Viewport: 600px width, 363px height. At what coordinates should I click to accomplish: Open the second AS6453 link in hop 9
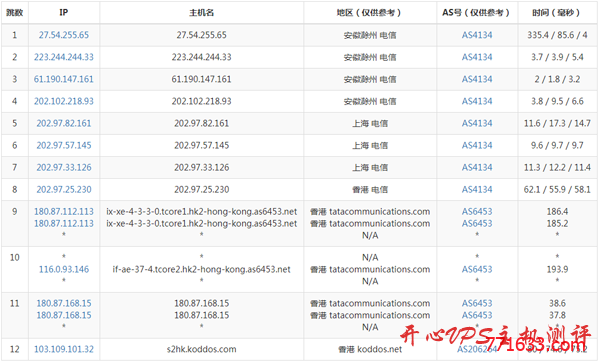click(477, 223)
